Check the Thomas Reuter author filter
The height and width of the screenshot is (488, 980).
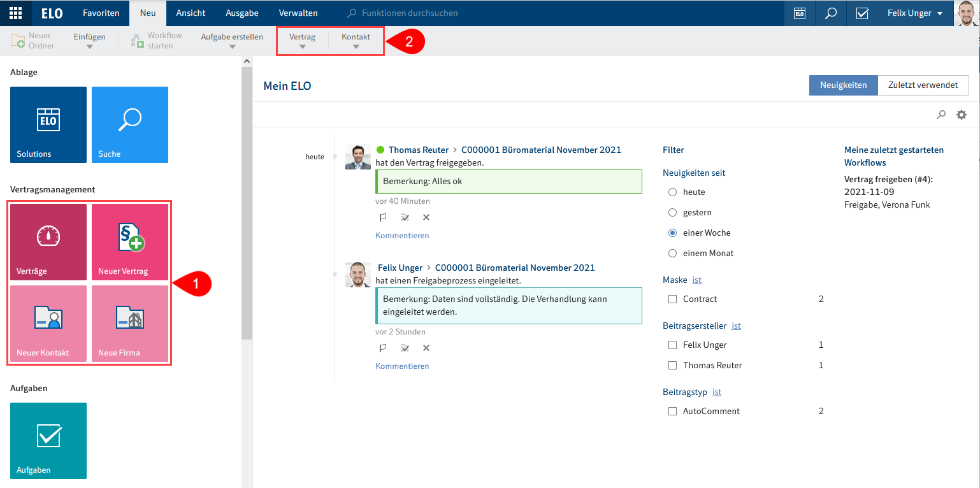pyautogui.click(x=672, y=365)
